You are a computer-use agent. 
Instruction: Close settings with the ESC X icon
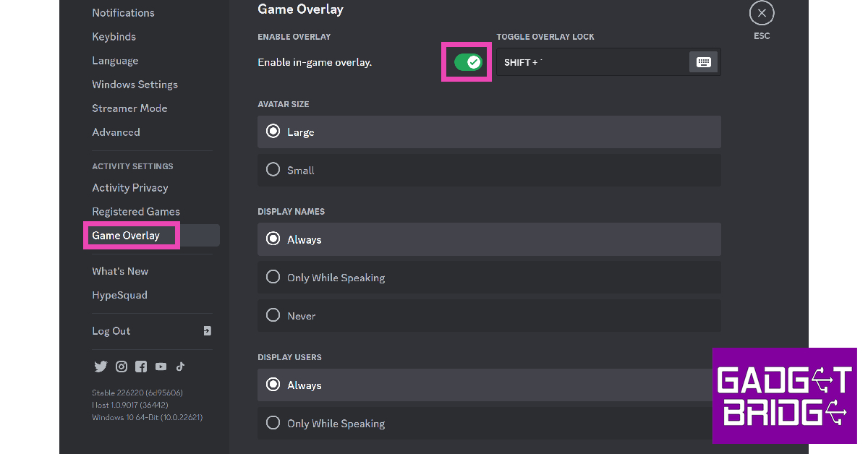click(761, 13)
